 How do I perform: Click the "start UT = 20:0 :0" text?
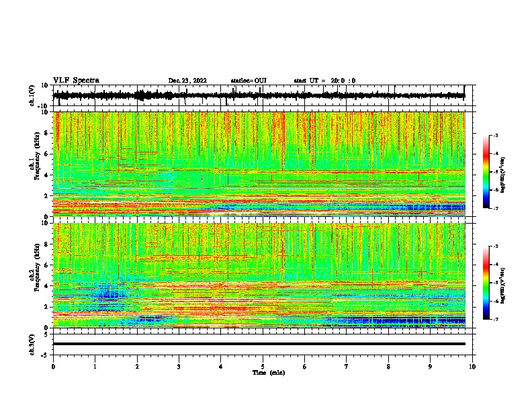324,81
